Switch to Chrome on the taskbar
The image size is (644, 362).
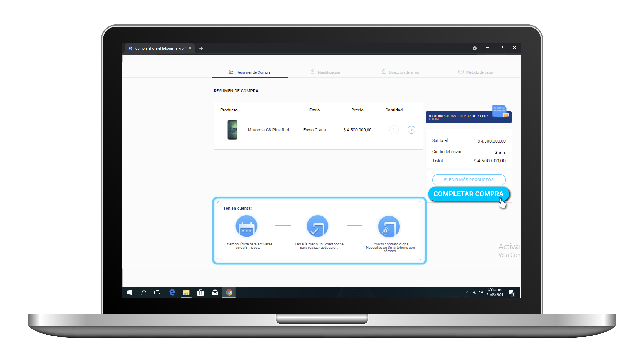pyautogui.click(x=229, y=292)
